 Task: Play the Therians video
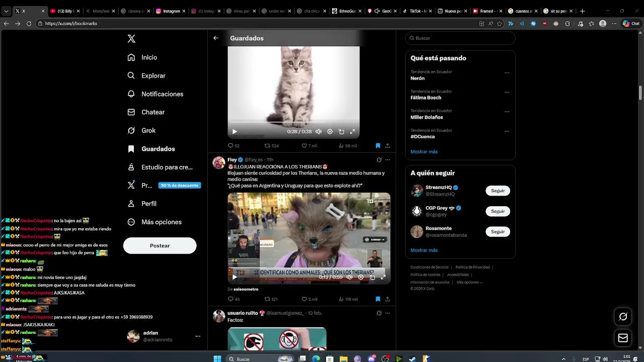234,277
